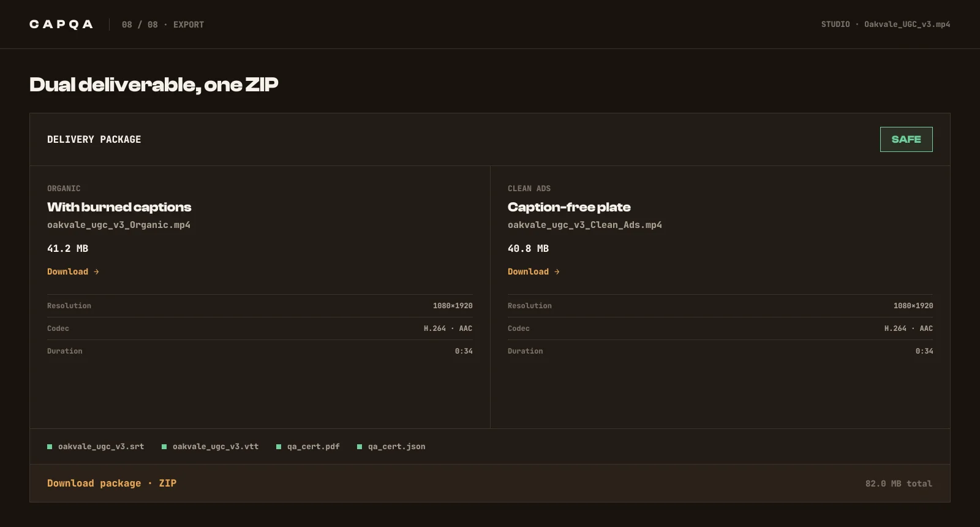Click the Clean Ads card's 0:34 duration value

click(924, 351)
